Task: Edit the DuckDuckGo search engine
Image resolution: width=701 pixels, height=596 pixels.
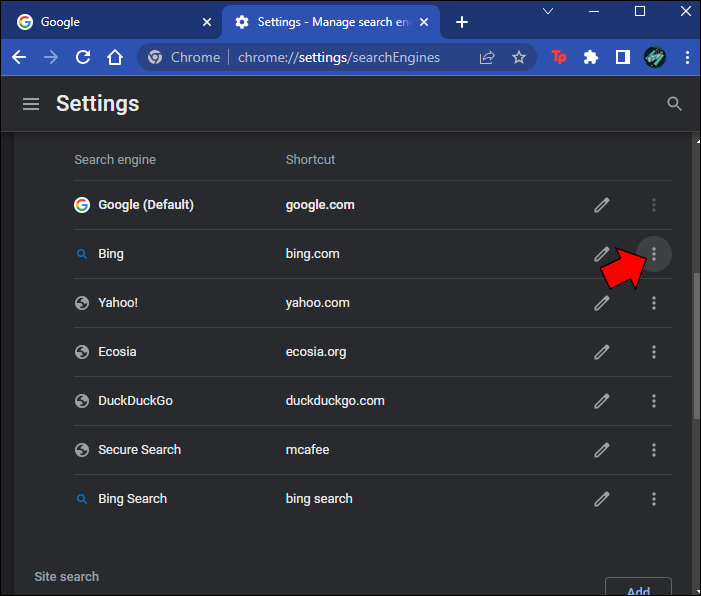Action: (x=602, y=401)
